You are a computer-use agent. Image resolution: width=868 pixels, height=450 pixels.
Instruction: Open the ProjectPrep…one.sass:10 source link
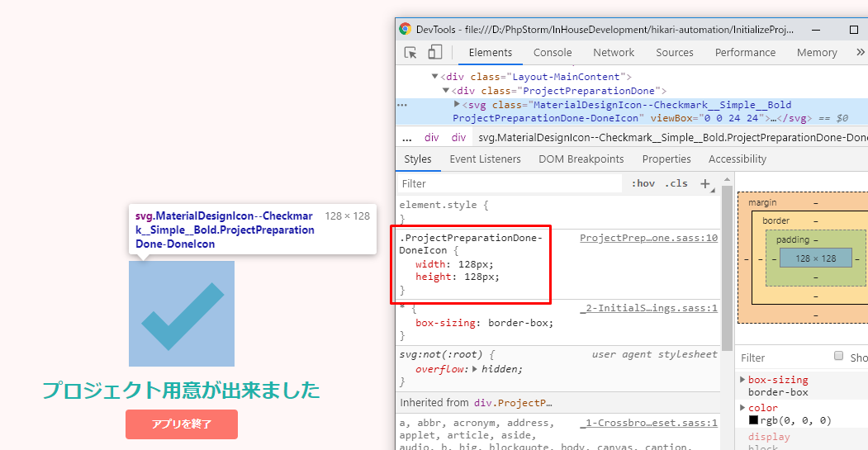tap(649, 238)
